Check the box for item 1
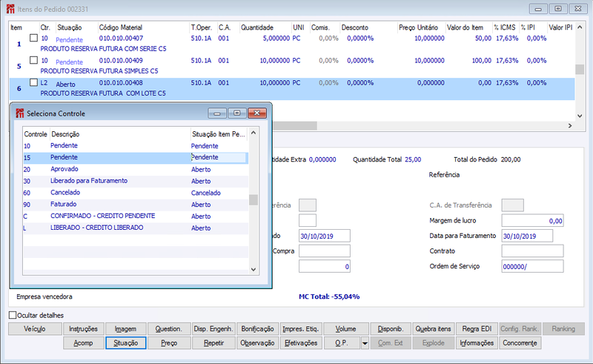 (x=33, y=38)
